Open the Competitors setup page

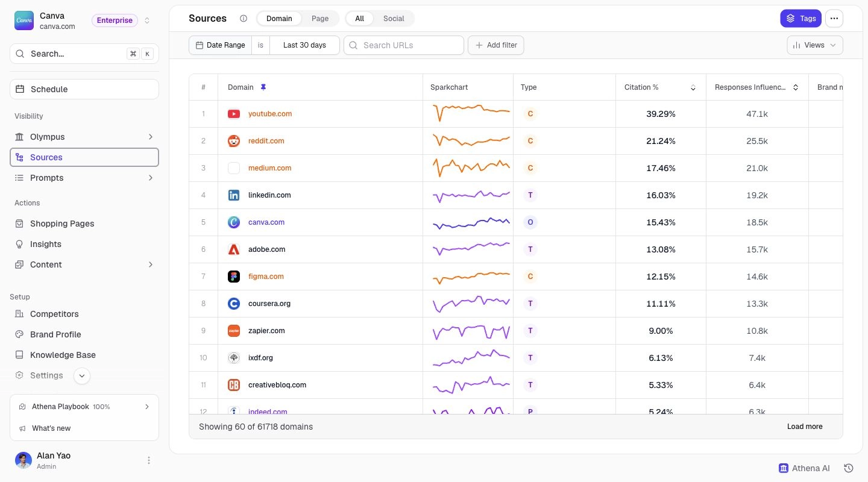click(x=84, y=314)
